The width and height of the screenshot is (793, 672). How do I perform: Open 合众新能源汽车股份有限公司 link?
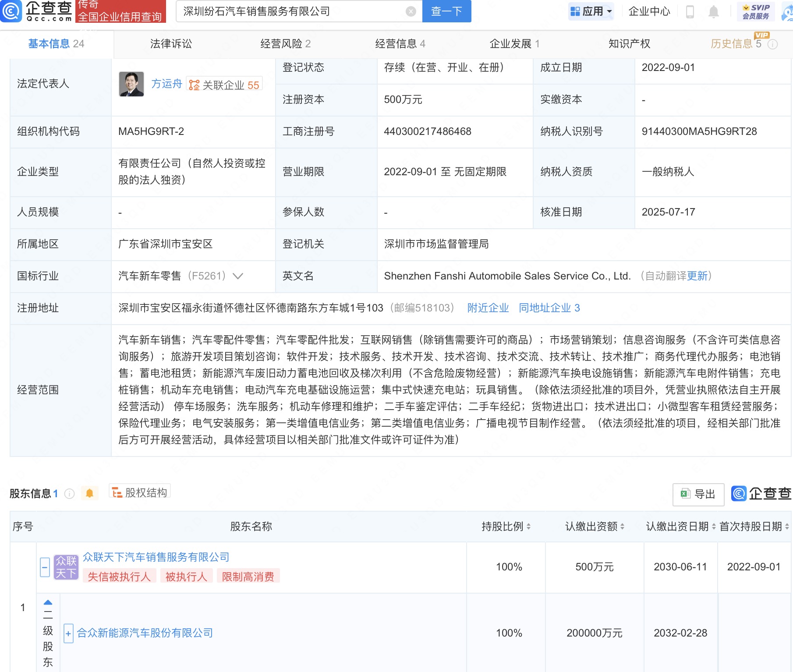[145, 633]
